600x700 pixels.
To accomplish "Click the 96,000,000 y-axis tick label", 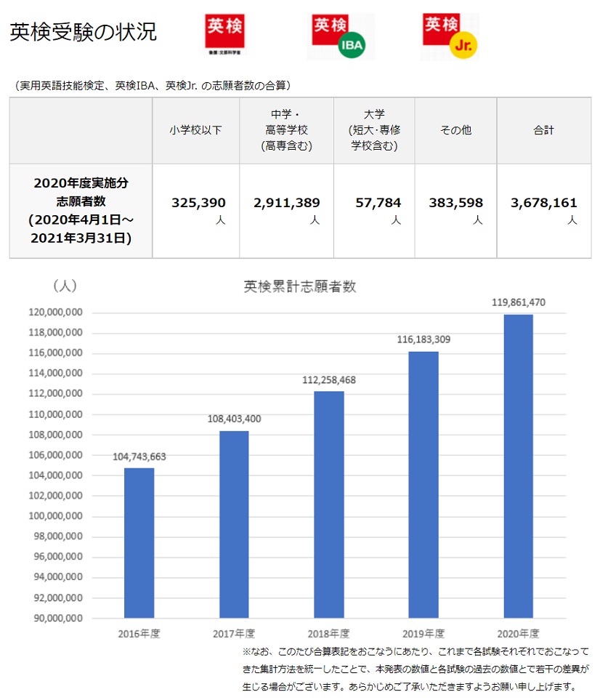I will [58, 557].
